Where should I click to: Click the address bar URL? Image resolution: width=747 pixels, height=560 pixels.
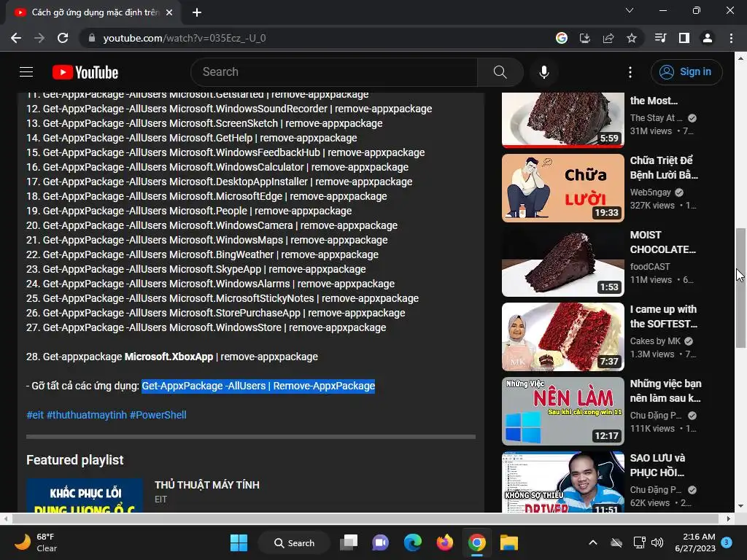[185, 38]
